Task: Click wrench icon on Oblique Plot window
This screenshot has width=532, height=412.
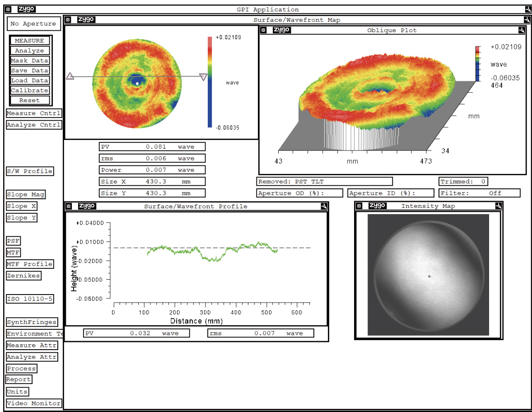Action: tap(522, 30)
